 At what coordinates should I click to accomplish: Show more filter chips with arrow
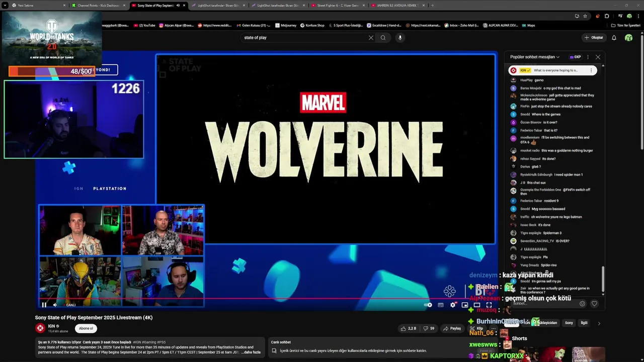[599, 323]
